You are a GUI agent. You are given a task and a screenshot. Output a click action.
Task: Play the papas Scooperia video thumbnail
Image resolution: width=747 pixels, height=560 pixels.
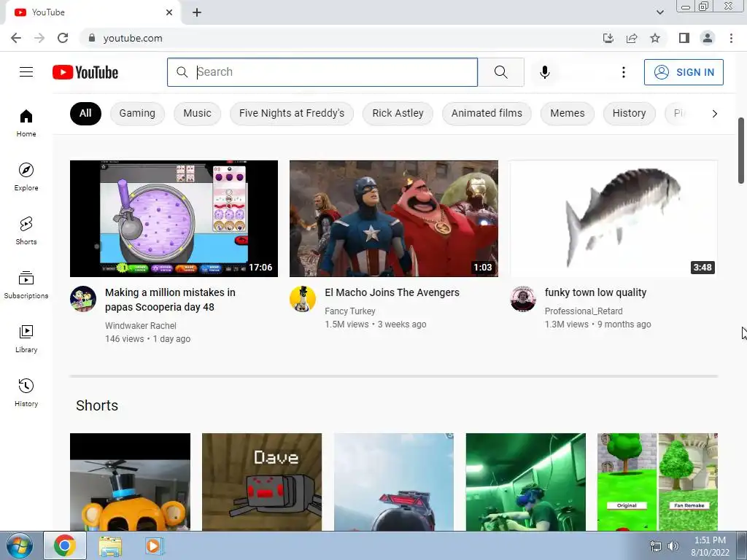click(x=174, y=219)
